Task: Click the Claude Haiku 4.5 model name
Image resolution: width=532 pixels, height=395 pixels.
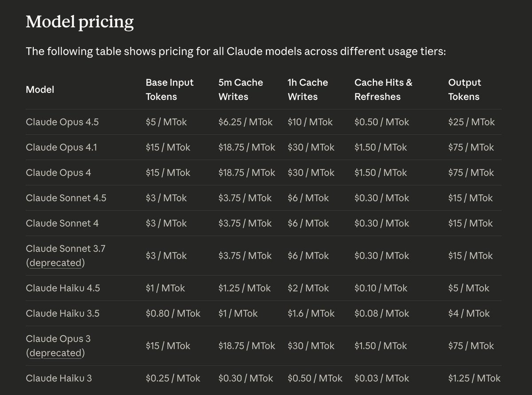Action: click(63, 288)
